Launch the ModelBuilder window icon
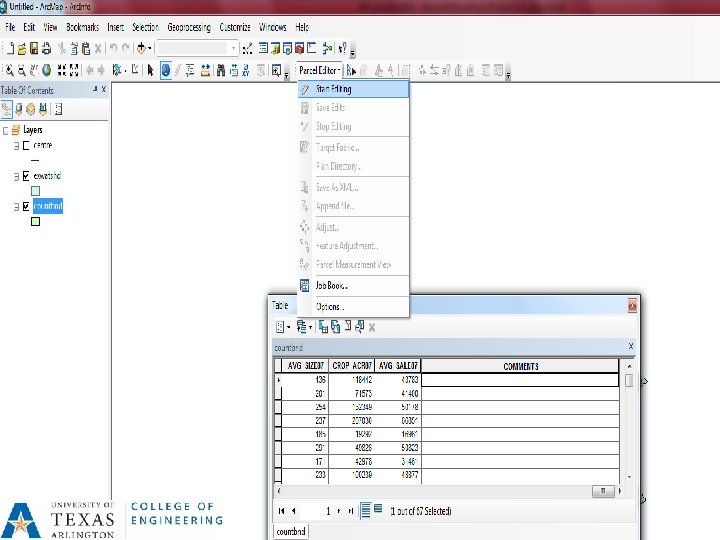This screenshot has height=540, width=720. pos(327,48)
